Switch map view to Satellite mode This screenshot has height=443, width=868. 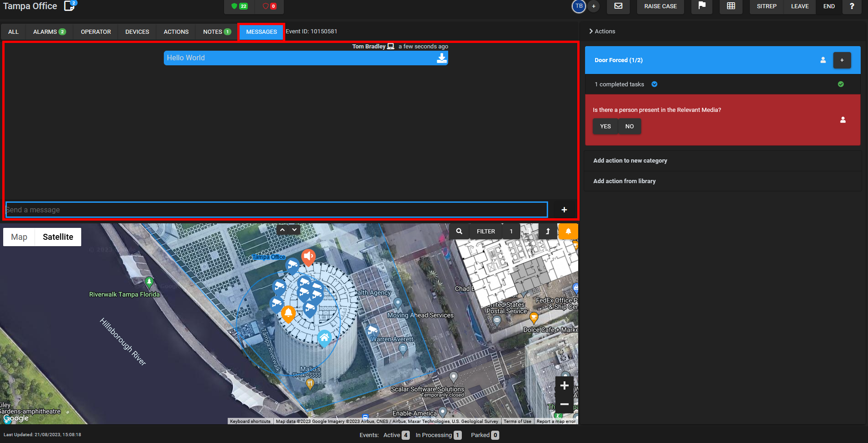(58, 237)
